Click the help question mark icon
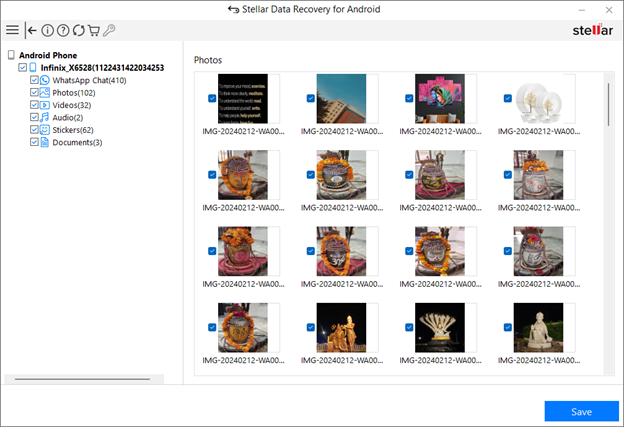The height and width of the screenshot is (427, 624). [x=63, y=30]
